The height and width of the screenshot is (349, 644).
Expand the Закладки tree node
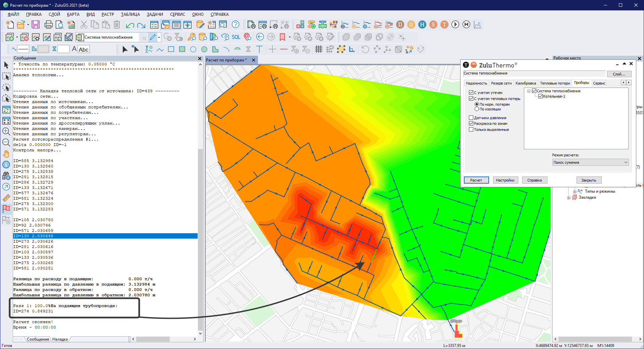click(x=569, y=198)
